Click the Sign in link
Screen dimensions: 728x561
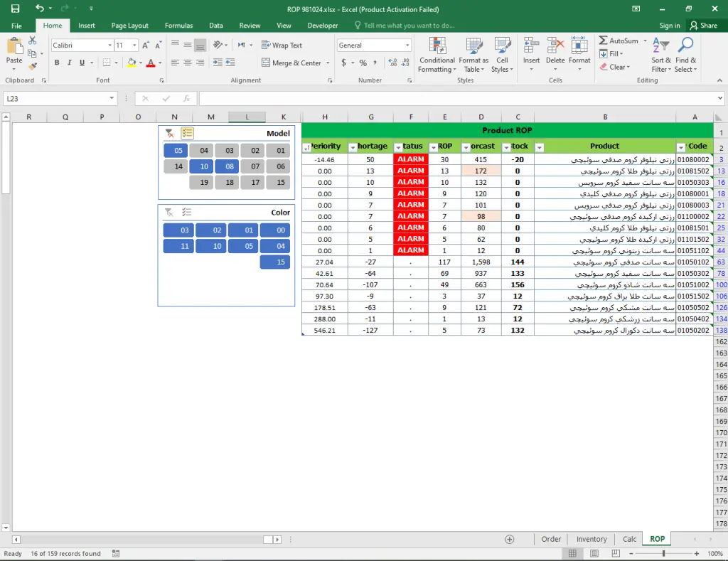669,26
